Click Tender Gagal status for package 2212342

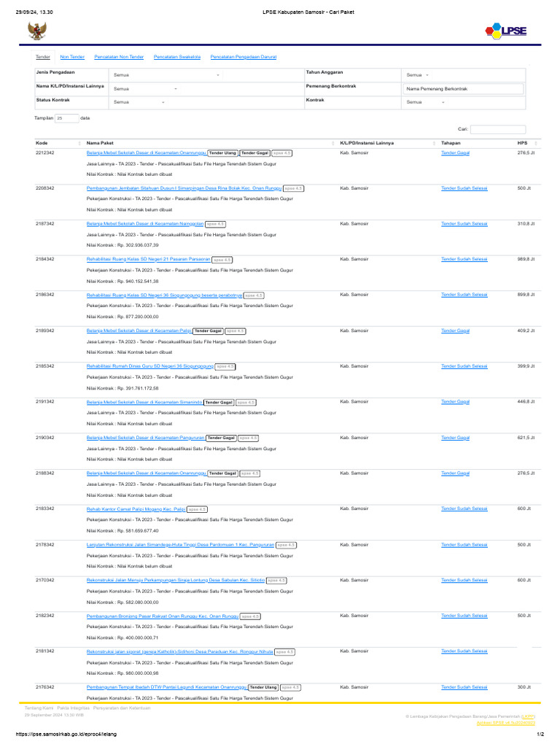point(455,153)
